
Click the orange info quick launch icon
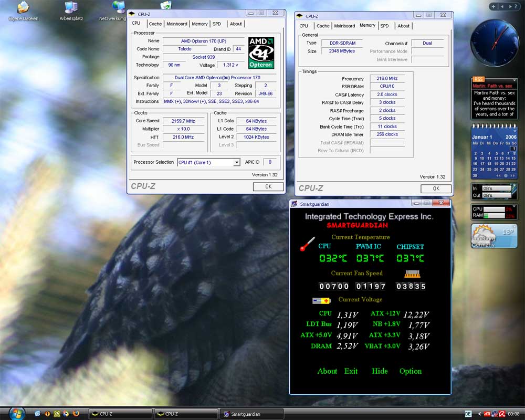47,414
